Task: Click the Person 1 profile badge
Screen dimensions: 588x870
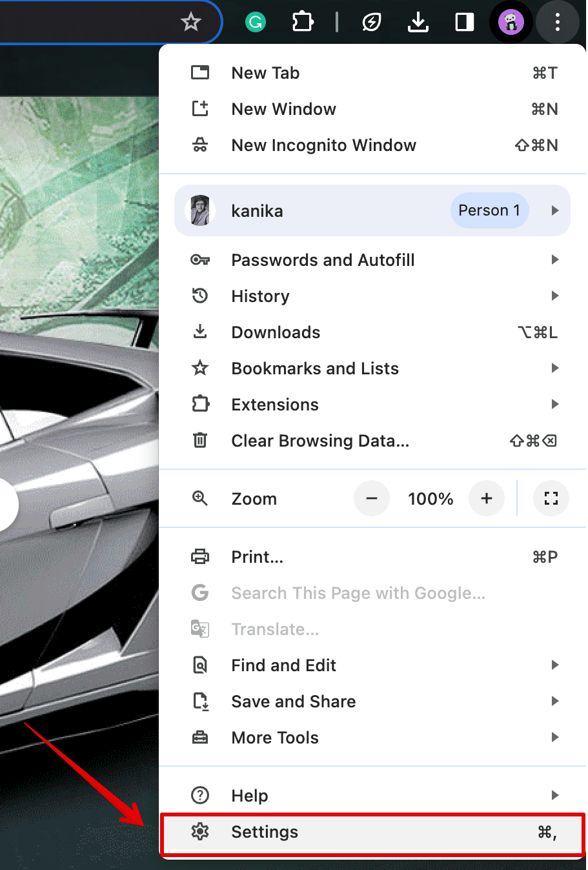Action: pos(489,210)
